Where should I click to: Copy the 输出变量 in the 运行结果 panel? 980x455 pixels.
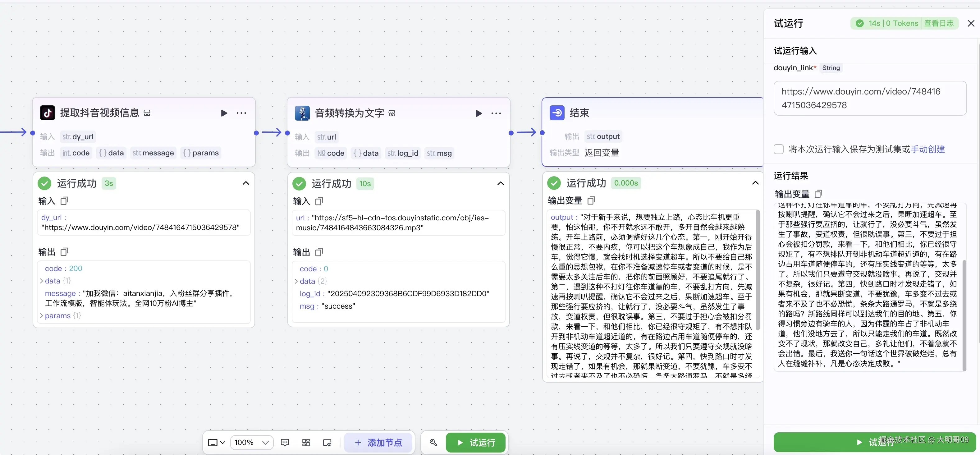click(x=818, y=194)
